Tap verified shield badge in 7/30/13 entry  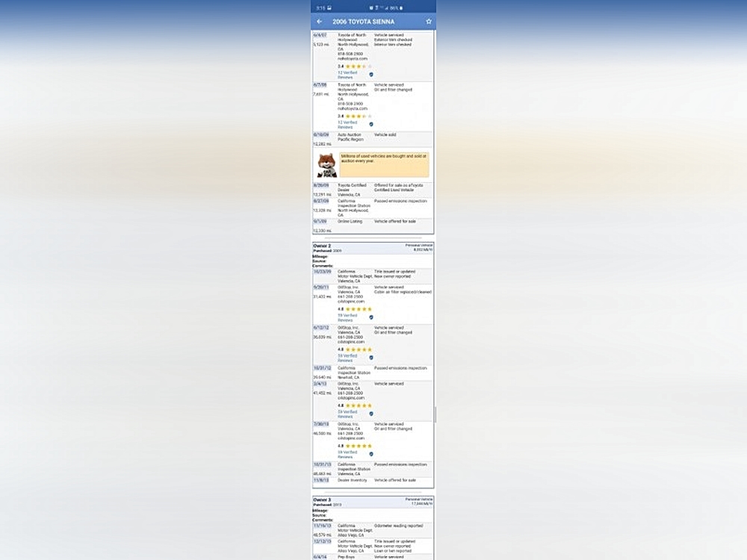click(371, 454)
